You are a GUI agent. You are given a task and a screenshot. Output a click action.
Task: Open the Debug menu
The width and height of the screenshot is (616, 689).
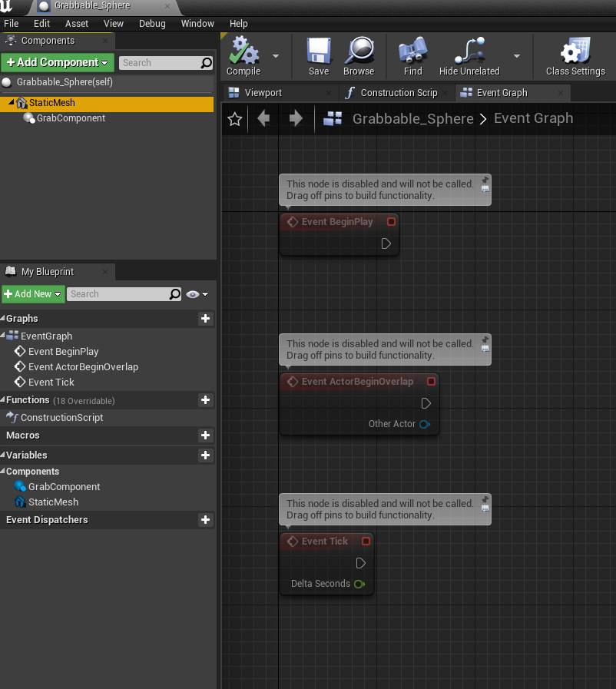point(152,24)
